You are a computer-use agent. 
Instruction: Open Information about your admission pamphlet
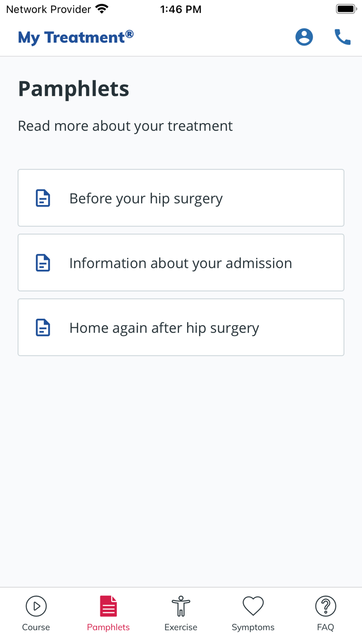pyautogui.click(x=181, y=262)
